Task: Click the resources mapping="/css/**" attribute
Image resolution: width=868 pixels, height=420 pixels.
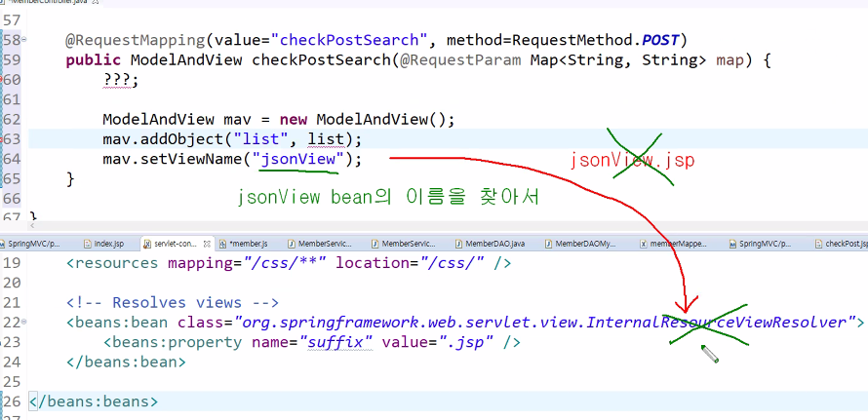Action: click(247, 262)
